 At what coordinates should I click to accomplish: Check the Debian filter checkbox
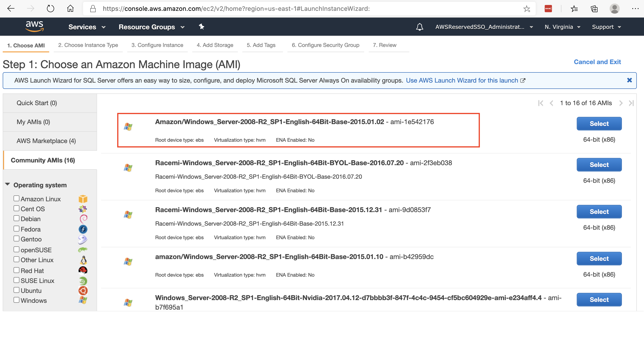coord(16,218)
